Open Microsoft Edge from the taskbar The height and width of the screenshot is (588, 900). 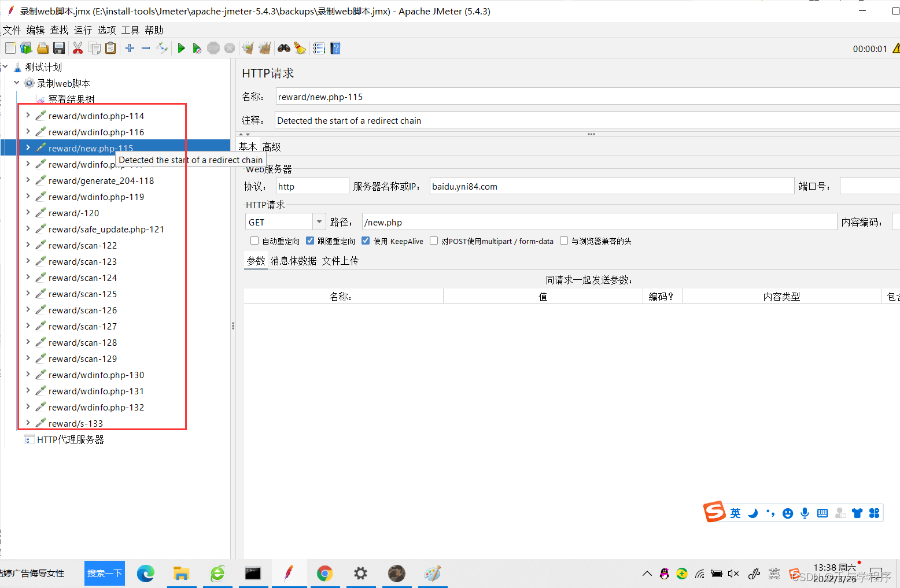click(145, 574)
